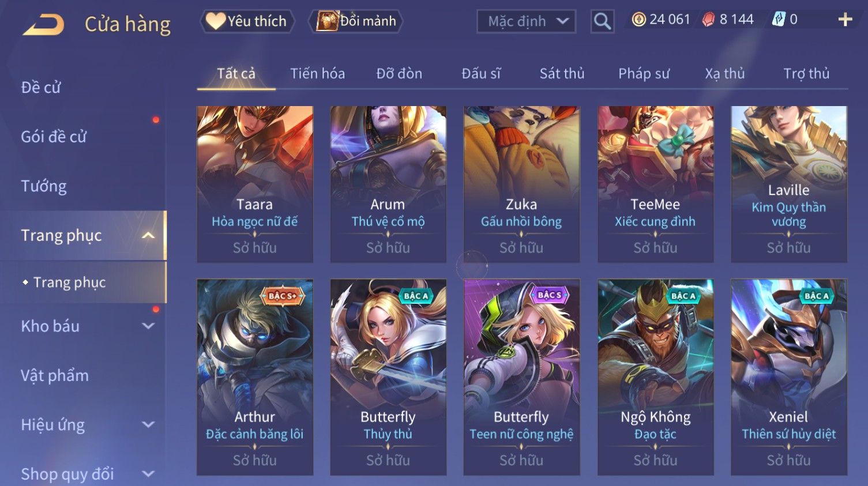
Task: Click the plus icon to add currency
Action: 845,20
